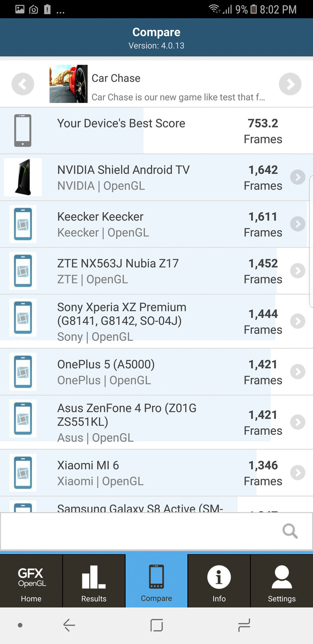The width and height of the screenshot is (313, 644).
Task: Tap the Android home navigation button
Action: pos(156,625)
